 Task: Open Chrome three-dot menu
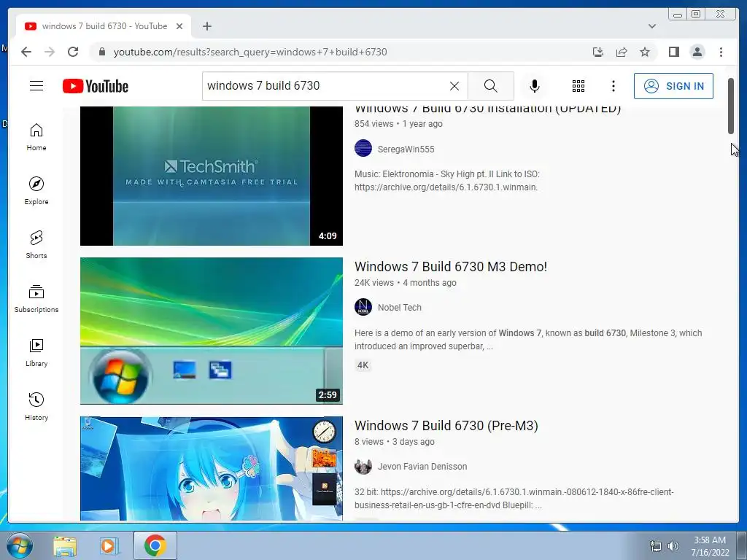(x=721, y=52)
